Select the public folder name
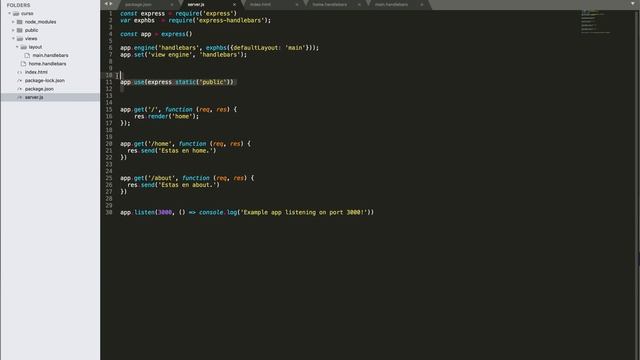640x360 pixels. [x=31, y=30]
